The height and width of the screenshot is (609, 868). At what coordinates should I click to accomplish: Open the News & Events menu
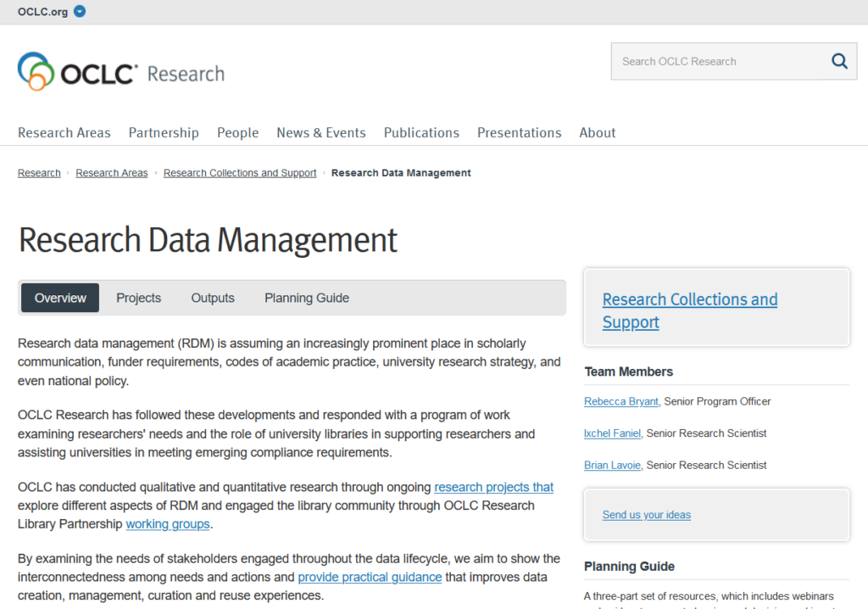(x=321, y=133)
